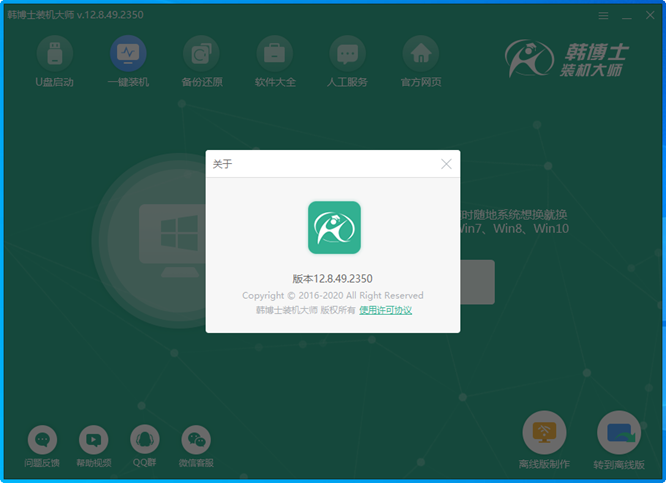Screen dimensions: 666x483
Task: Click the Copyright 2016-2020 text line
Action: point(333,295)
